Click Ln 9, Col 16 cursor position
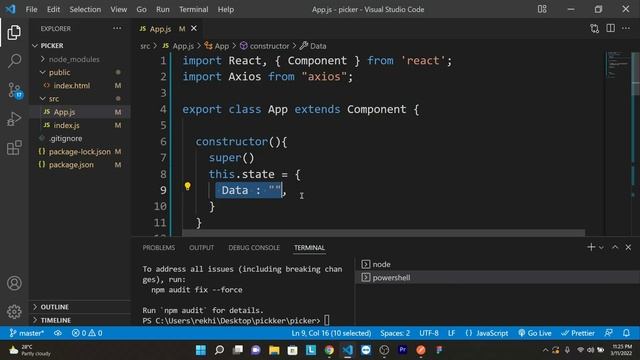The width and height of the screenshot is (640, 360). click(x=331, y=333)
